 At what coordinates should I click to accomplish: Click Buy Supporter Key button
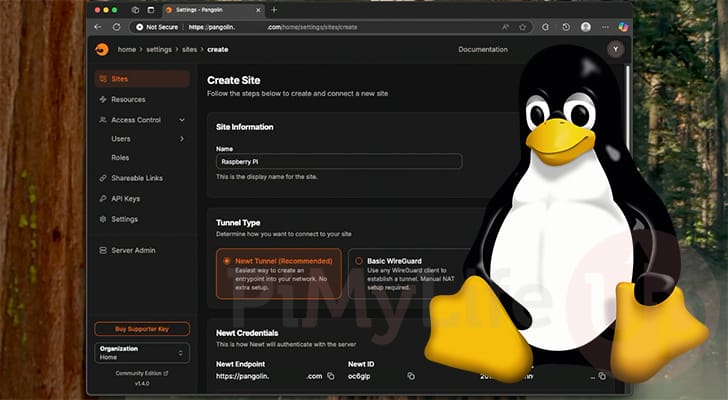[x=142, y=329]
